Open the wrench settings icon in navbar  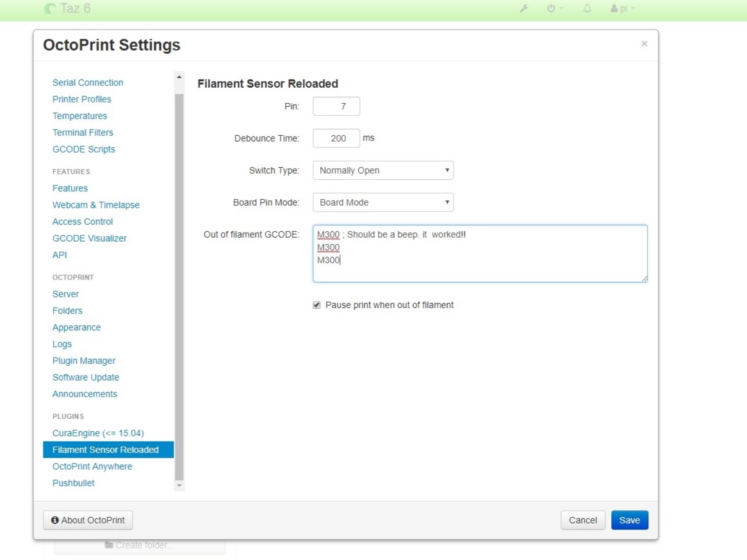pos(523,8)
